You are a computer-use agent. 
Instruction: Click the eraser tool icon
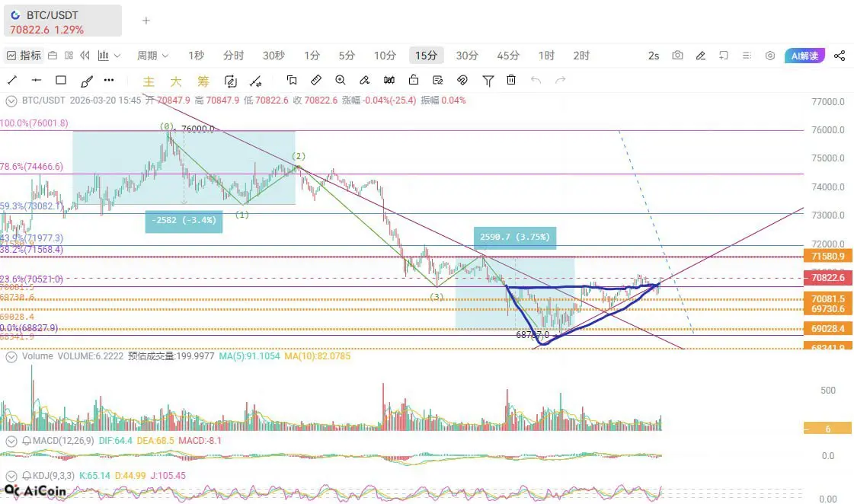pos(364,81)
